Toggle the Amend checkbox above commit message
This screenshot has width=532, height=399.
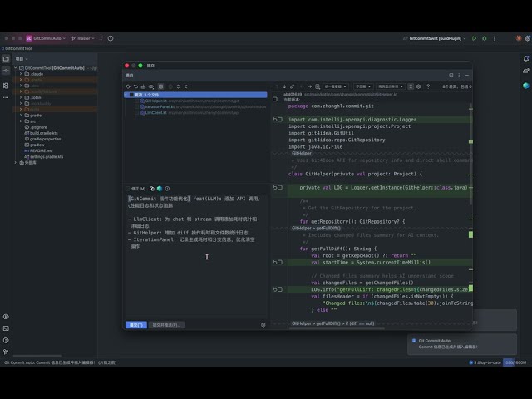[128, 189]
